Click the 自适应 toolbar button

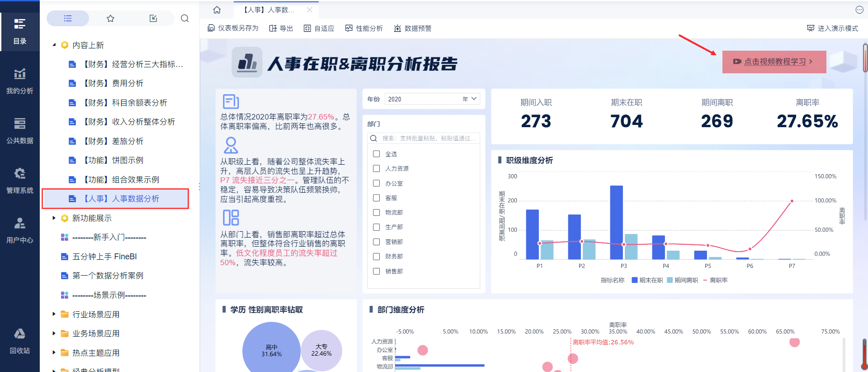pyautogui.click(x=319, y=28)
